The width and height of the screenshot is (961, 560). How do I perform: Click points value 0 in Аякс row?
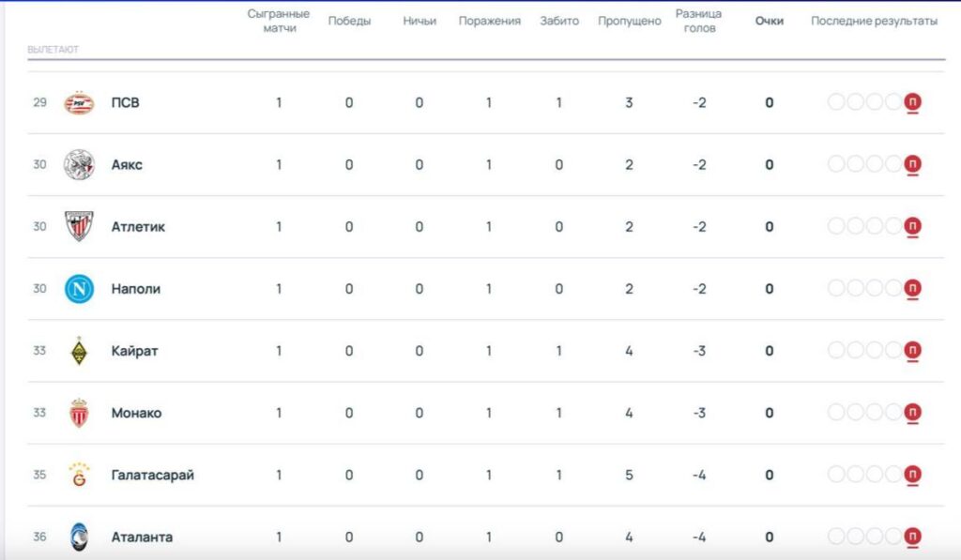770,165
